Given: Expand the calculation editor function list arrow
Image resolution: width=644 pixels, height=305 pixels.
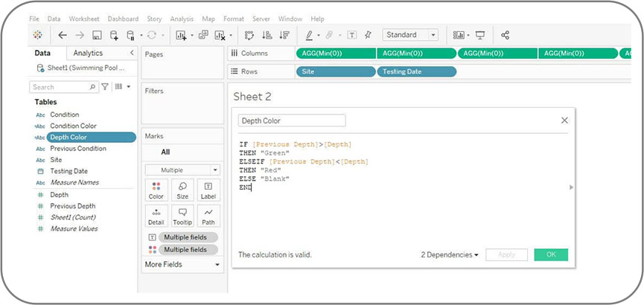Looking at the screenshot, I should pos(571,187).
